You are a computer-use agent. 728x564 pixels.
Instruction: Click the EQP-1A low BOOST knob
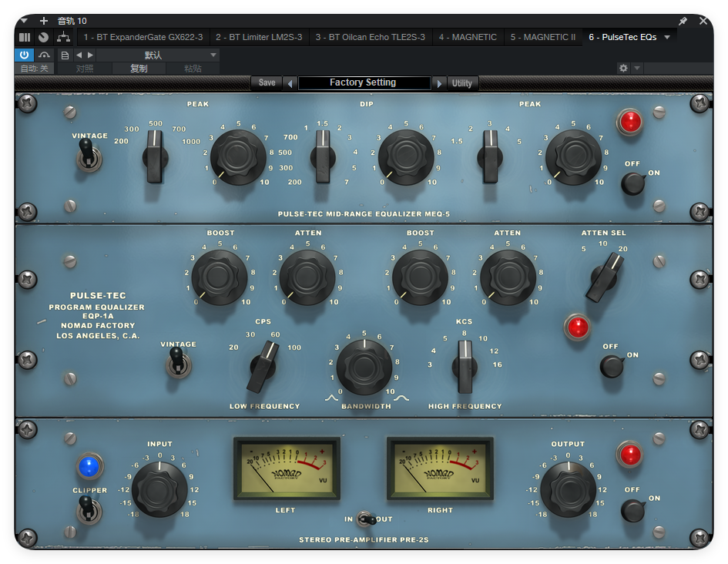(x=219, y=277)
